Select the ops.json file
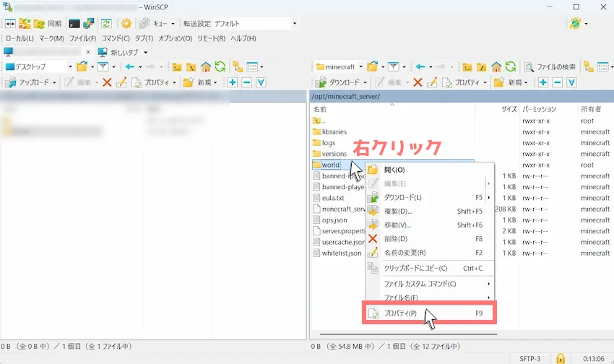Image resolution: width=614 pixels, height=364 pixels. click(330, 220)
